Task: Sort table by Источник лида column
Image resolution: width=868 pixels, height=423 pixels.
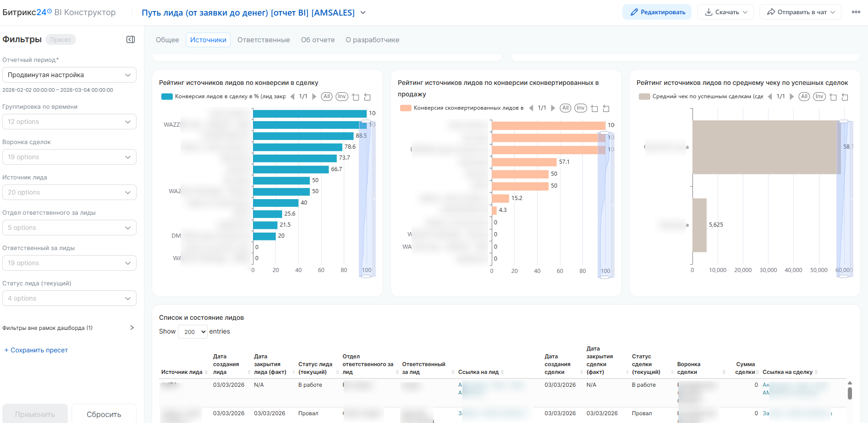Action: click(x=206, y=372)
